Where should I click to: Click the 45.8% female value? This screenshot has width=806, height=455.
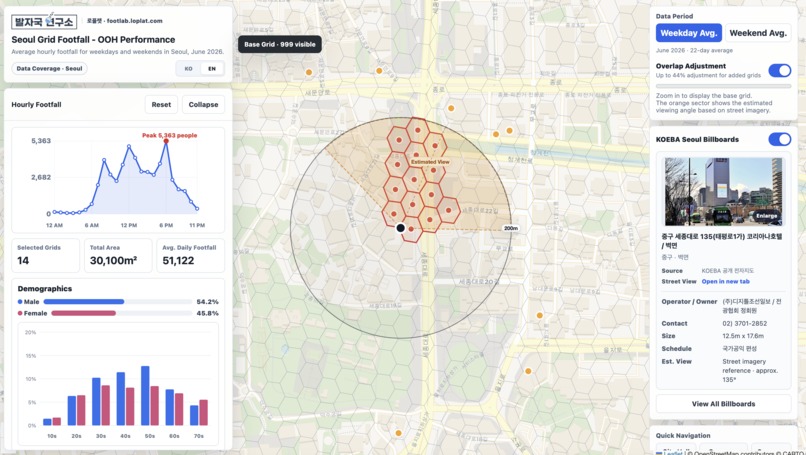(207, 313)
